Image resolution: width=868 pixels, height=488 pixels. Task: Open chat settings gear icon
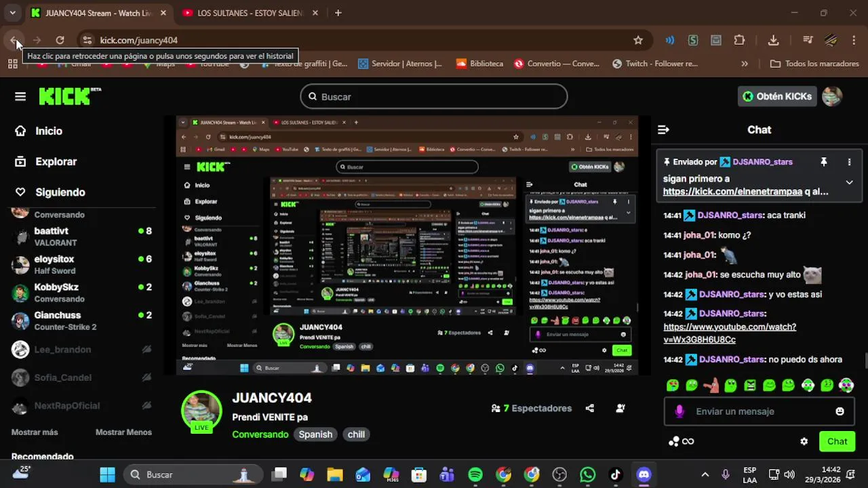804,441
